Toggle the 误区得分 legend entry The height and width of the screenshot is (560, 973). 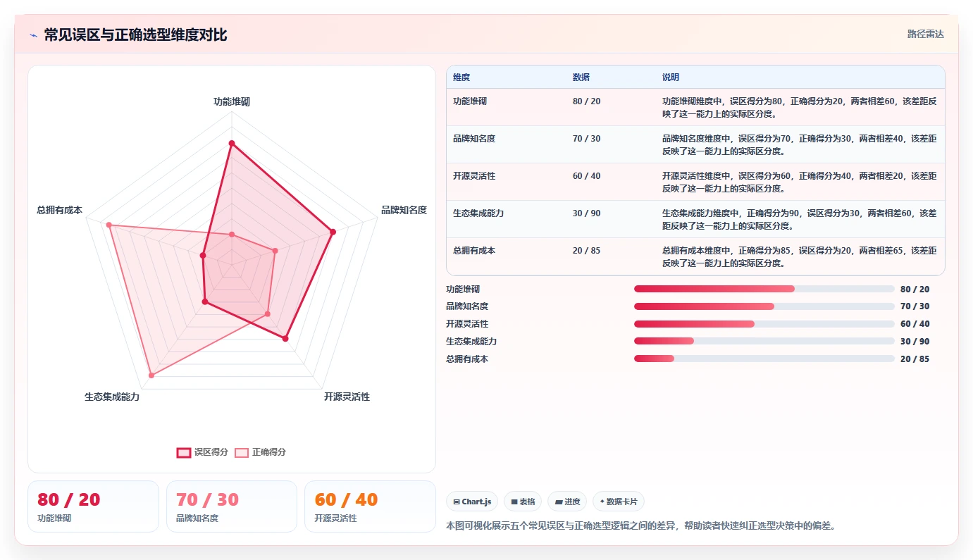click(202, 452)
